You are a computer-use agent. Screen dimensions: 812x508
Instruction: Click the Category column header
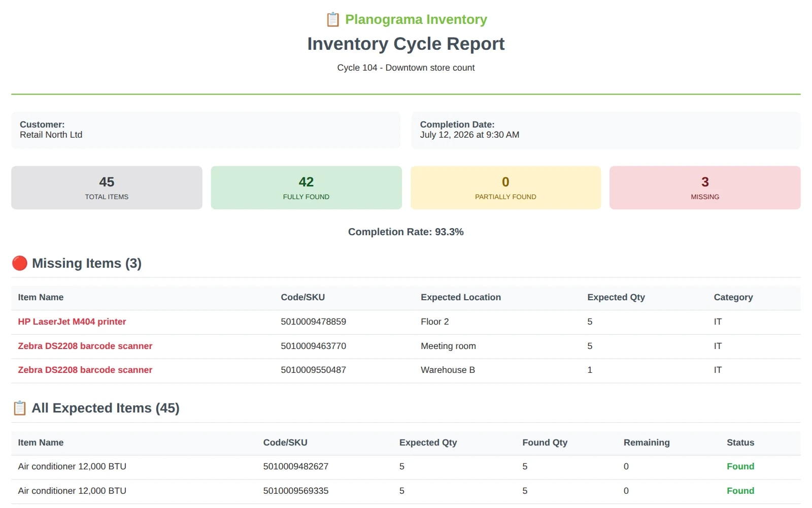[733, 297]
